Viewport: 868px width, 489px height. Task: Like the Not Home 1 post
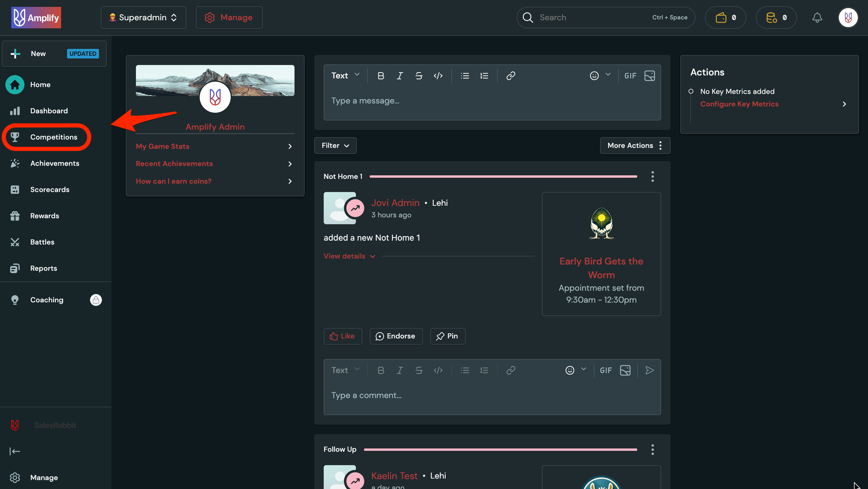tap(343, 336)
